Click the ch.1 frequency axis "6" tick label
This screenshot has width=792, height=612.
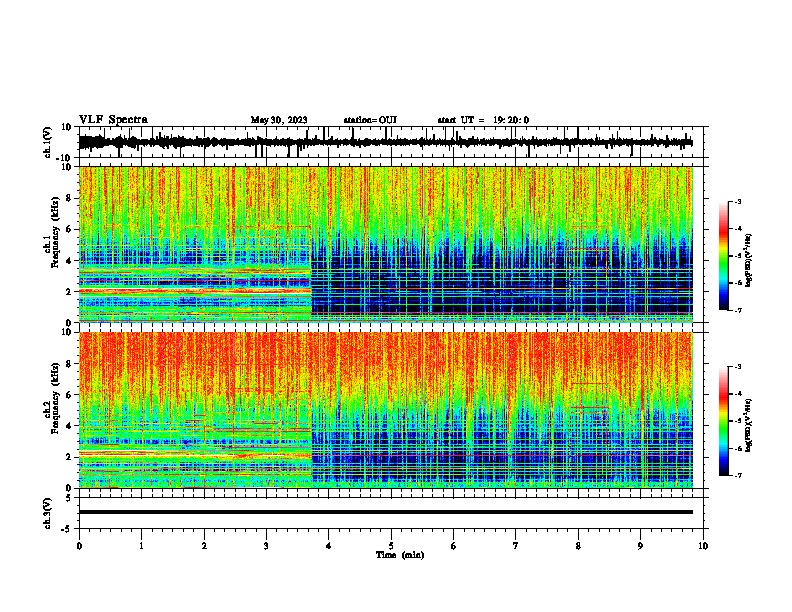coord(69,229)
